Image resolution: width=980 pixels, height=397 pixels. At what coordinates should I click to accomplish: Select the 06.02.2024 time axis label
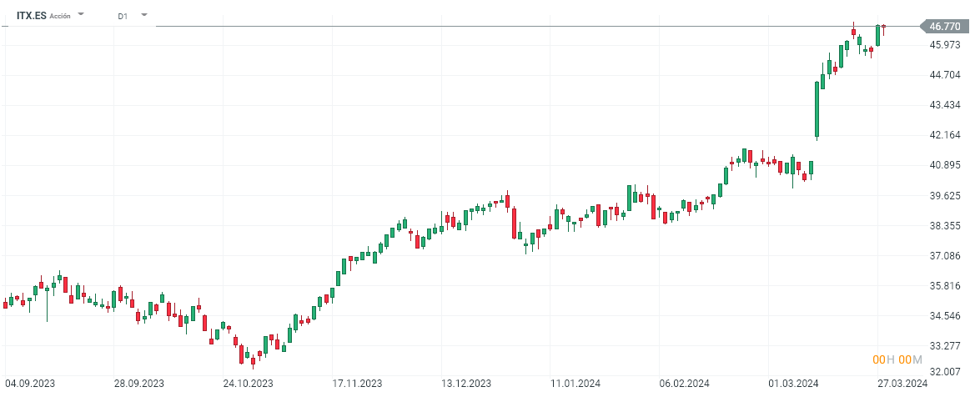tap(684, 384)
